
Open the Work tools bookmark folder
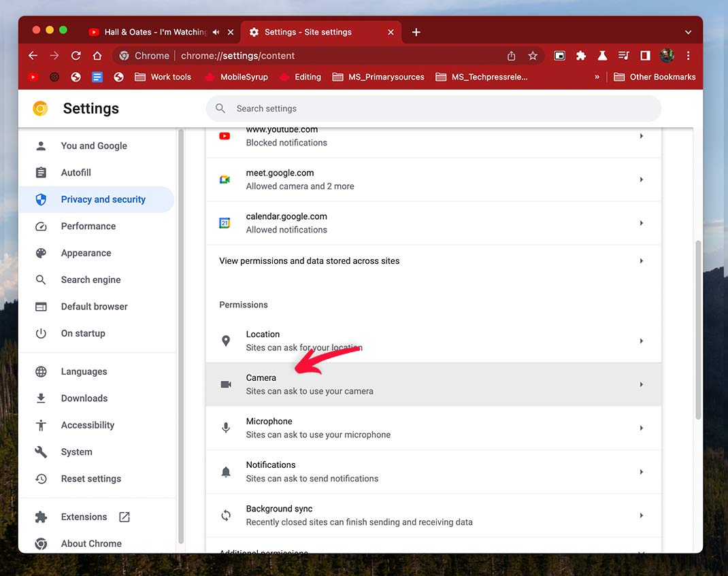(163, 77)
